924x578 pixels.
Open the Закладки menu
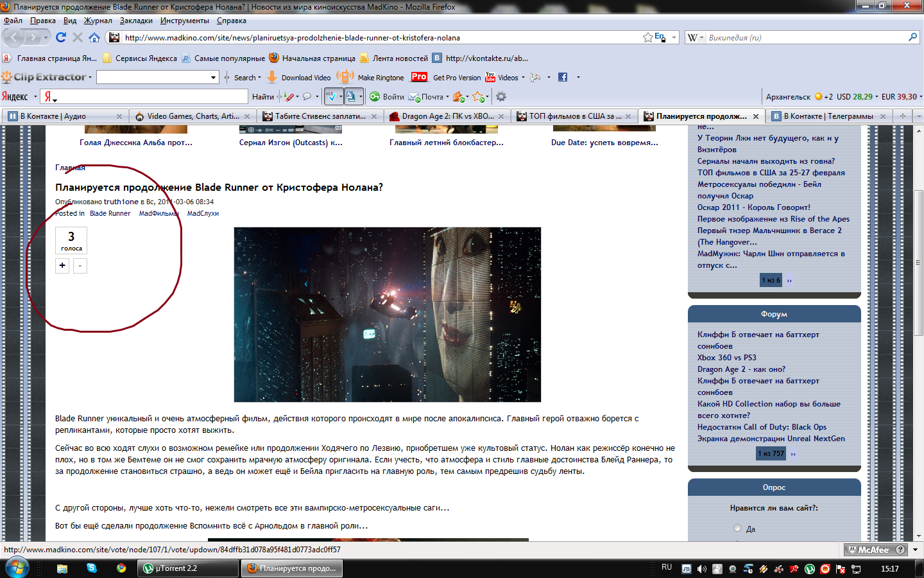[x=136, y=21]
